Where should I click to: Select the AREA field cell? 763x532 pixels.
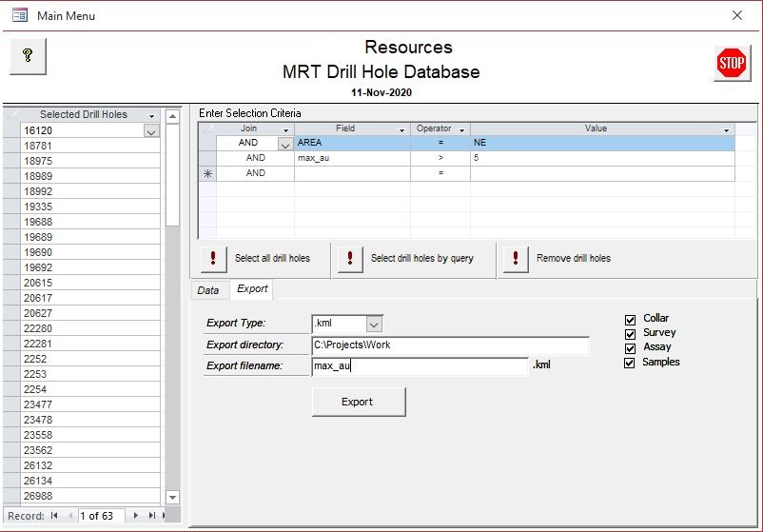pyautogui.click(x=352, y=143)
